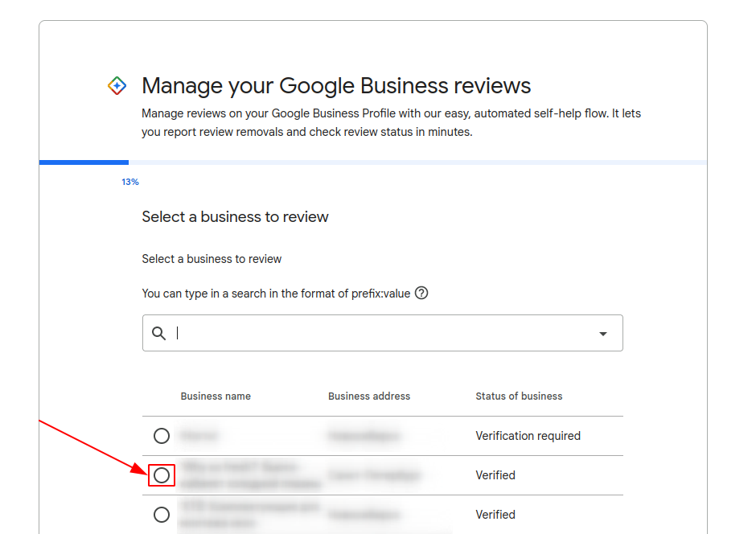
Task: Click the blurred address in the second row
Action: (x=374, y=475)
